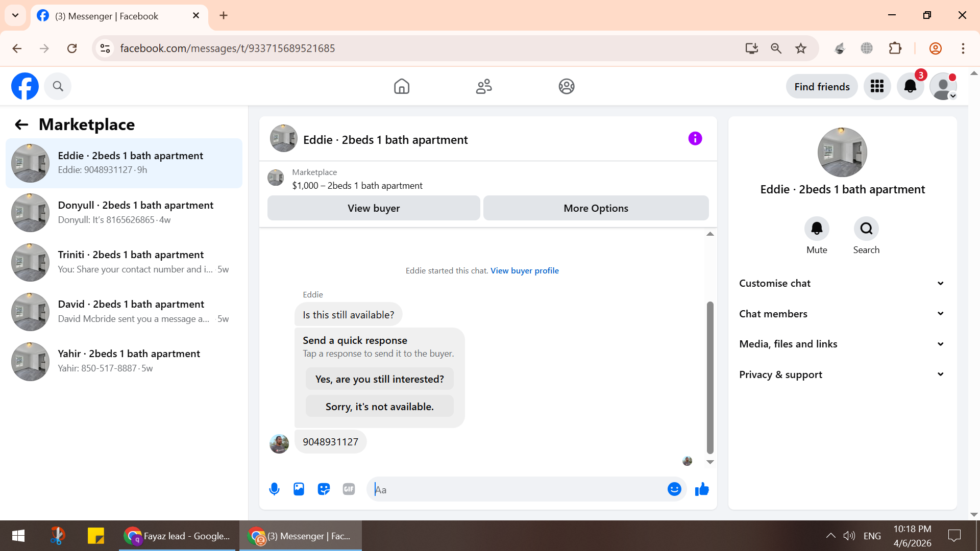Click the chat scrollbar thumb
Image resolution: width=980 pixels, height=551 pixels.
pyautogui.click(x=709, y=378)
